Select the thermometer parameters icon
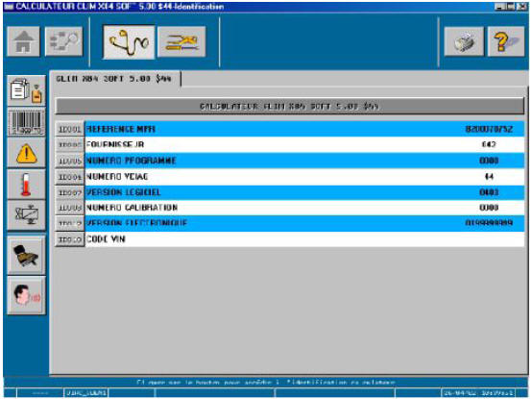The width and height of the screenshot is (532, 399). pyautogui.click(x=27, y=185)
